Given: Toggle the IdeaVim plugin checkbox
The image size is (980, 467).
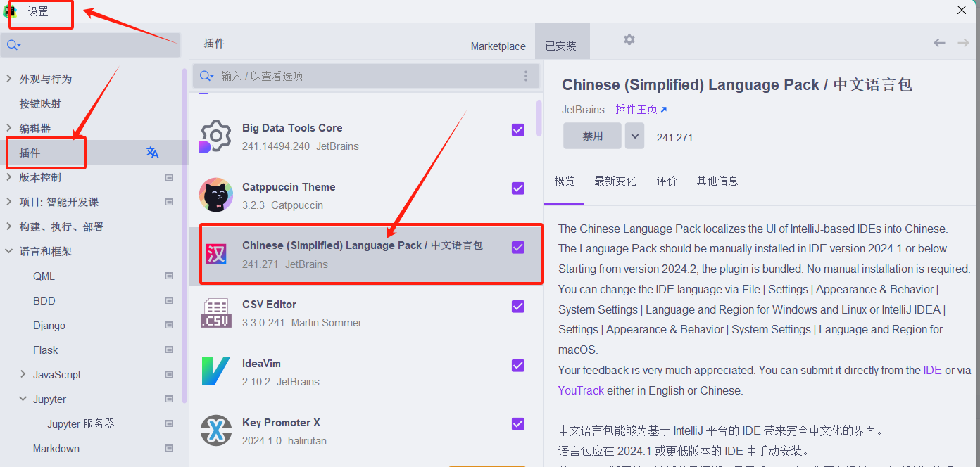Looking at the screenshot, I should tap(518, 365).
